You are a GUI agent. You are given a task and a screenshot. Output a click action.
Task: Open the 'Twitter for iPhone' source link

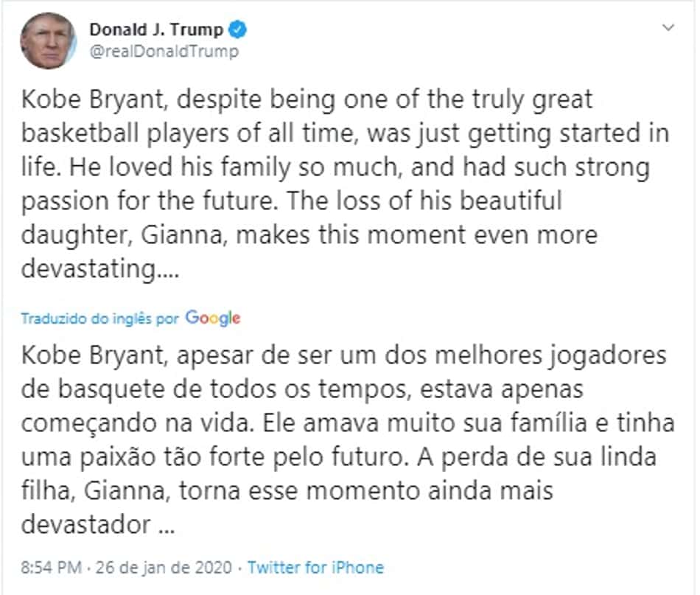click(x=315, y=567)
